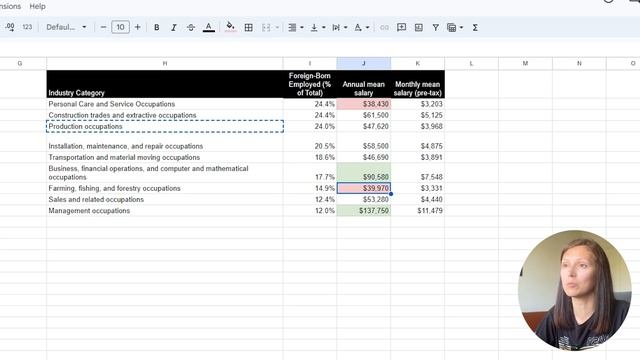
Task: Open the borders tool
Action: pos(248,27)
